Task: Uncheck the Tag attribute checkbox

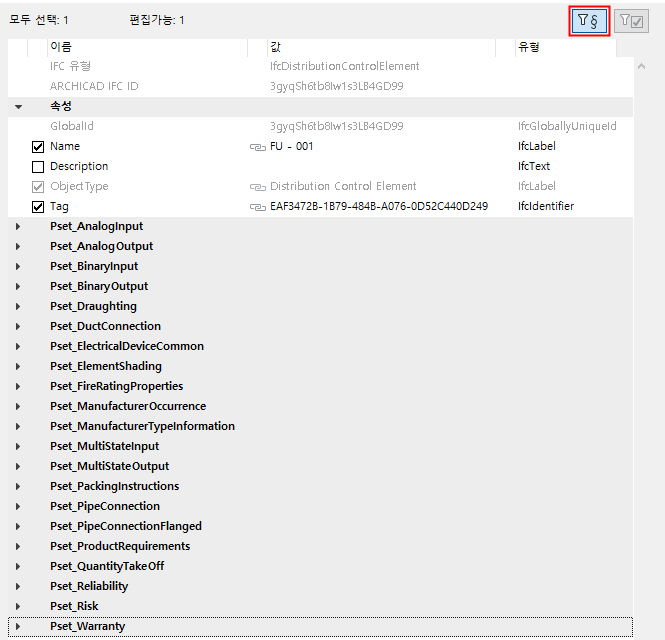Action: tap(38, 207)
